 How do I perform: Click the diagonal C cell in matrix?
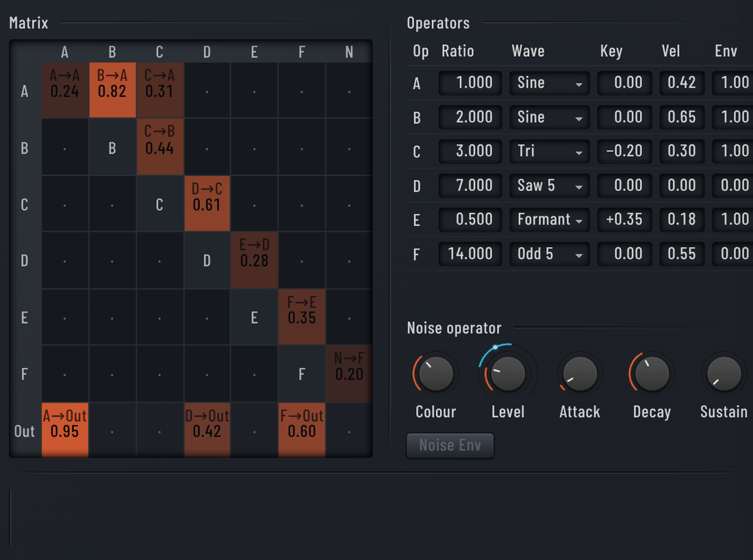(160, 203)
